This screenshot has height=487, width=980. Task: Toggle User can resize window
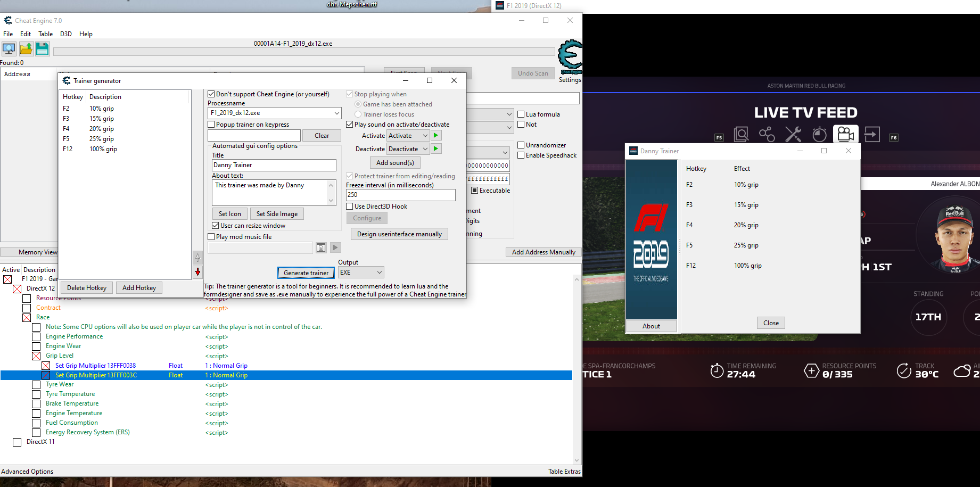click(216, 226)
